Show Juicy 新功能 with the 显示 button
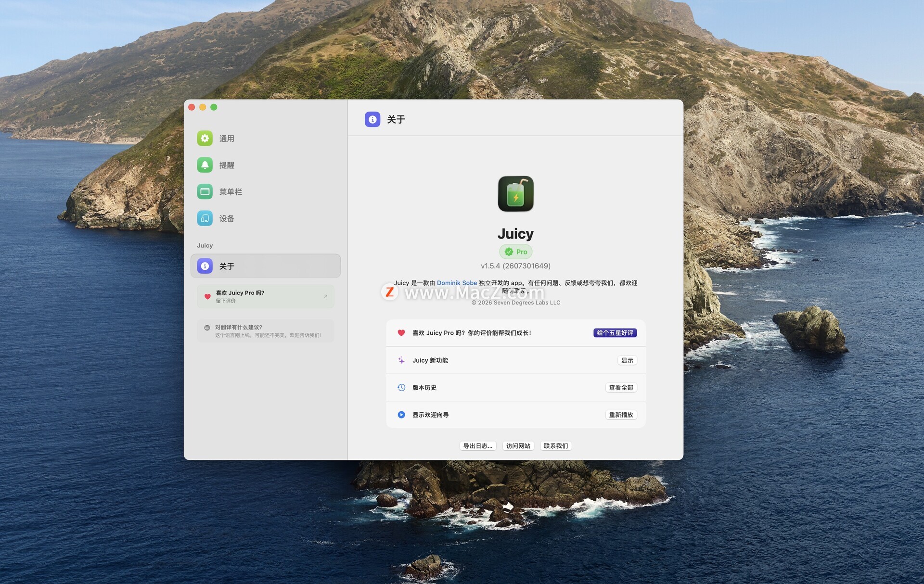Screen dimensions: 924x584 coord(627,360)
